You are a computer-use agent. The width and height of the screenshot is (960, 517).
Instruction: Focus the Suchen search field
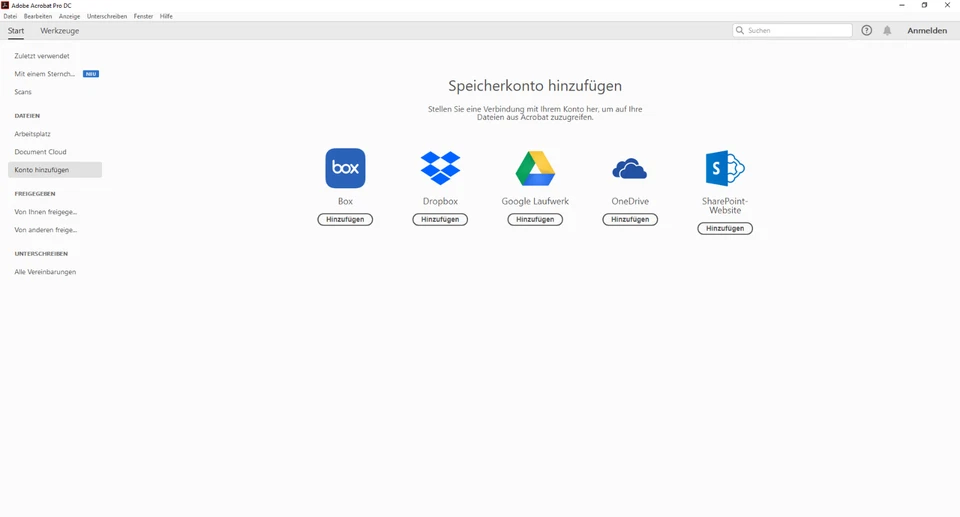coord(792,30)
